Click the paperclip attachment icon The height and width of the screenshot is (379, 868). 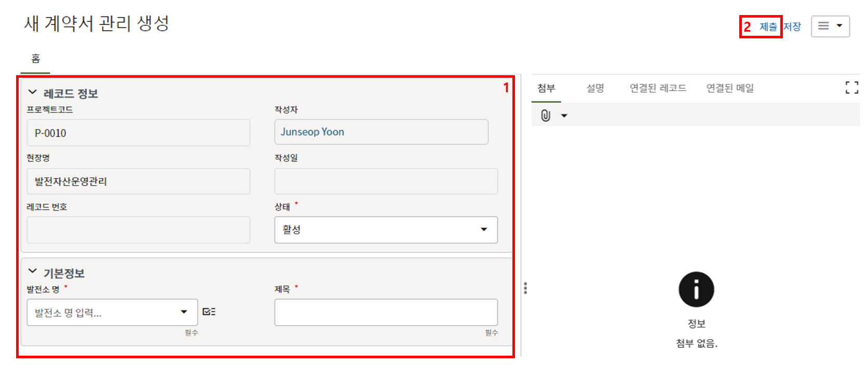tap(545, 116)
